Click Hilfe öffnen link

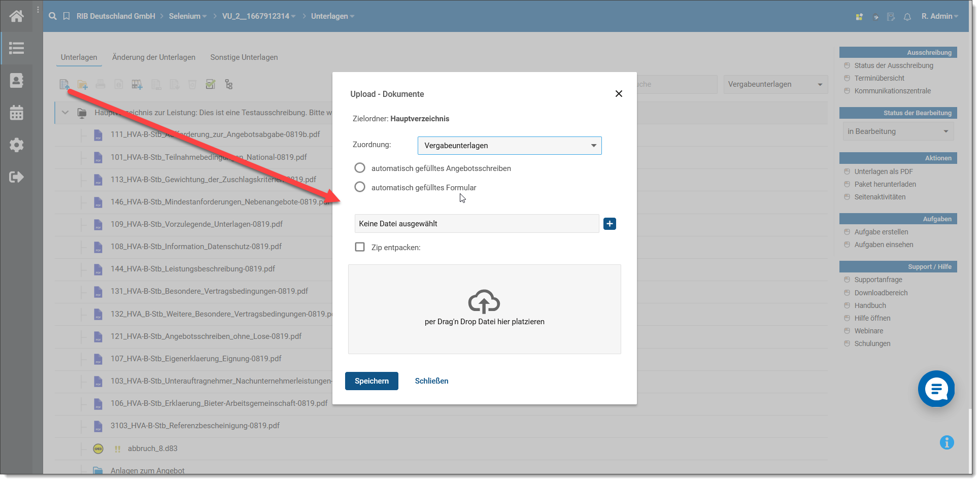pos(872,318)
